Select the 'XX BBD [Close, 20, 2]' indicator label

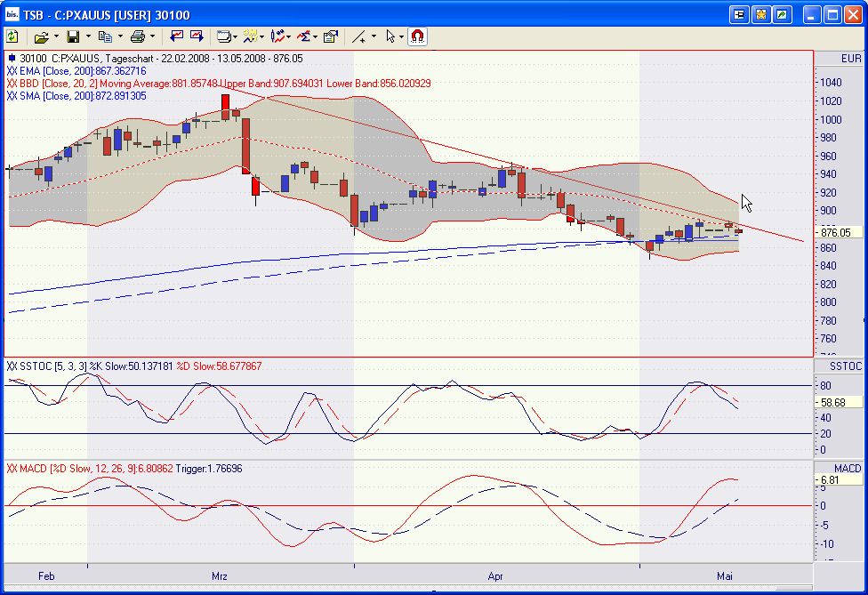click(x=52, y=84)
